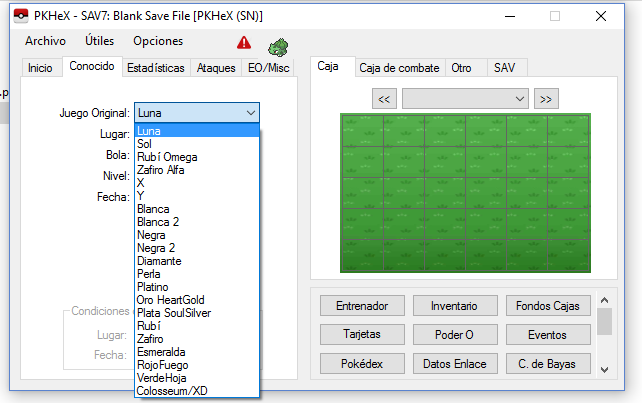Open the SAV tab
Screen dimensions: 642x403
503,68
